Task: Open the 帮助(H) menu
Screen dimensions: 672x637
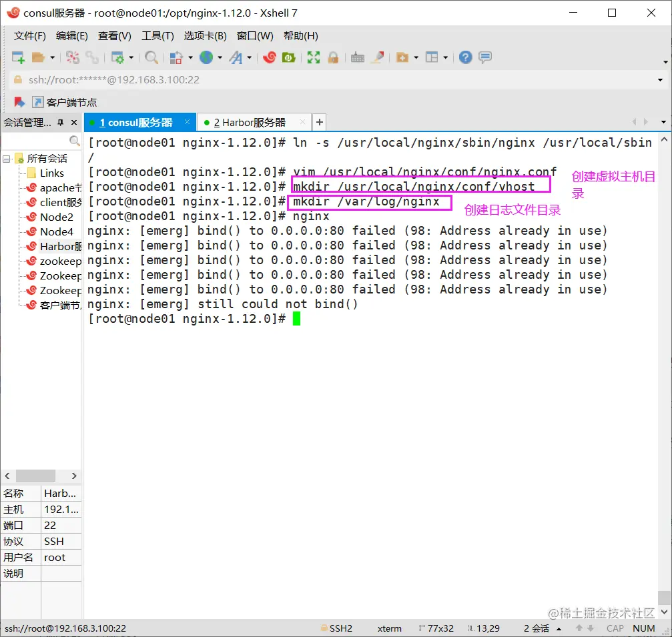Action: pyautogui.click(x=300, y=36)
